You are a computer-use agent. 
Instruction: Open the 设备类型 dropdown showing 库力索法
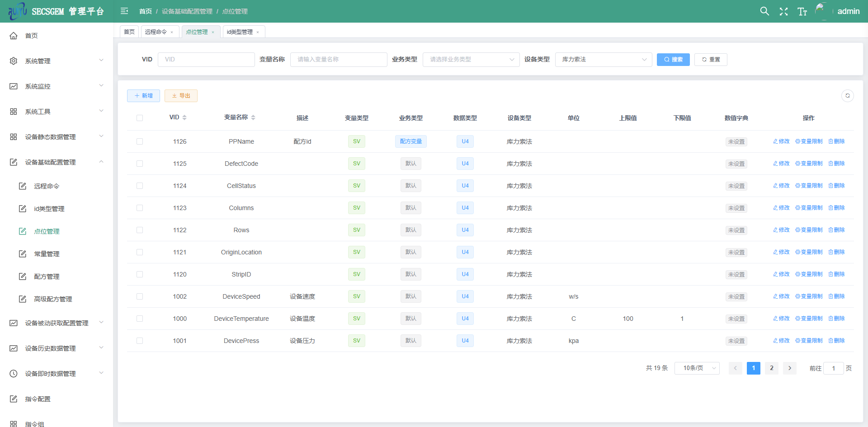603,60
